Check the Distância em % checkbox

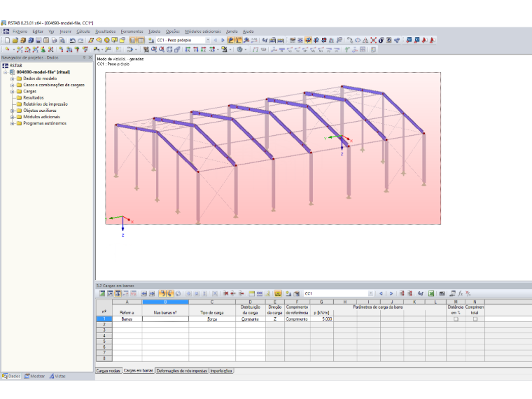pyautogui.click(x=456, y=319)
